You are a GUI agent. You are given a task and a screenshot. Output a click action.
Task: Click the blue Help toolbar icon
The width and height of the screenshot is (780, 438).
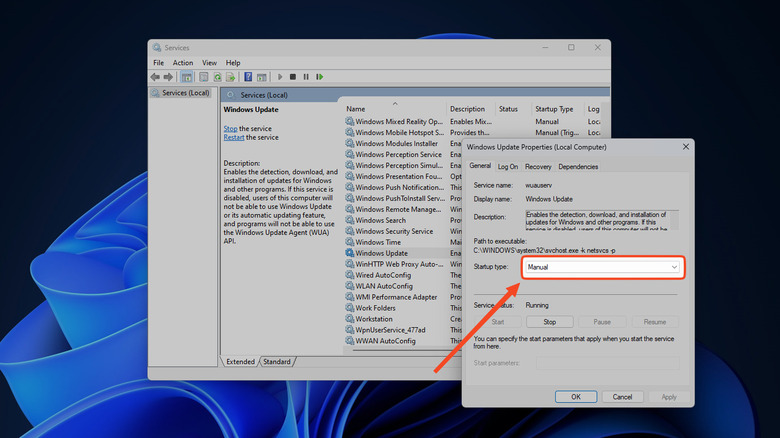pyautogui.click(x=248, y=77)
